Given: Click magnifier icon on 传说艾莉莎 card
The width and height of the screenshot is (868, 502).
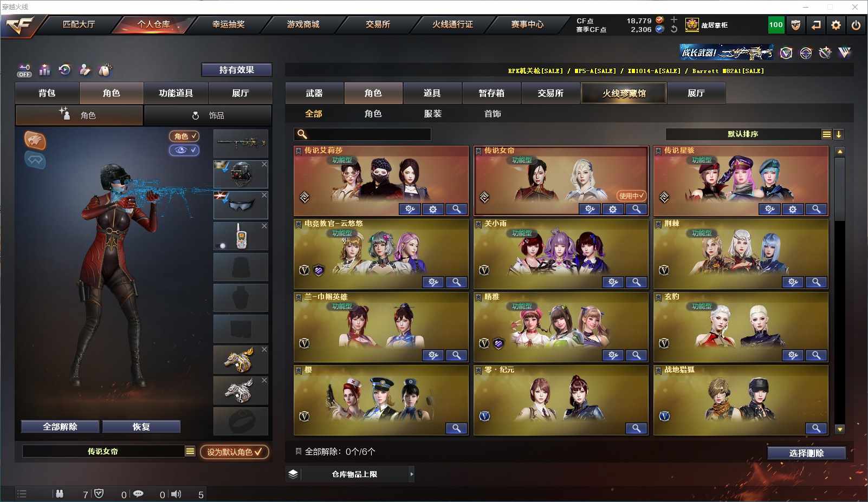Looking at the screenshot, I should [457, 209].
